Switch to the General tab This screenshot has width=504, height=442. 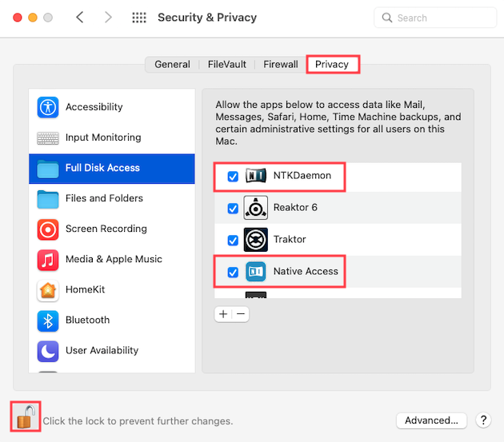coord(172,65)
